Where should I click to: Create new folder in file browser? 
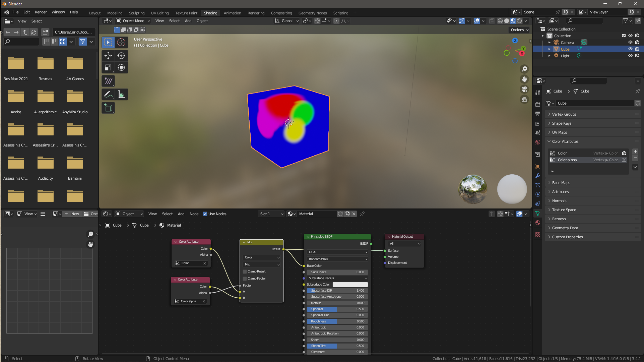[x=45, y=32]
